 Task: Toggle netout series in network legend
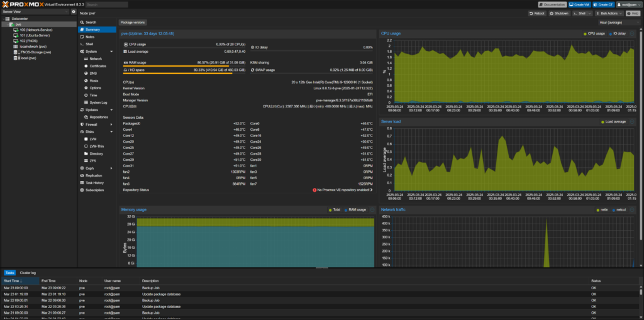click(x=619, y=209)
